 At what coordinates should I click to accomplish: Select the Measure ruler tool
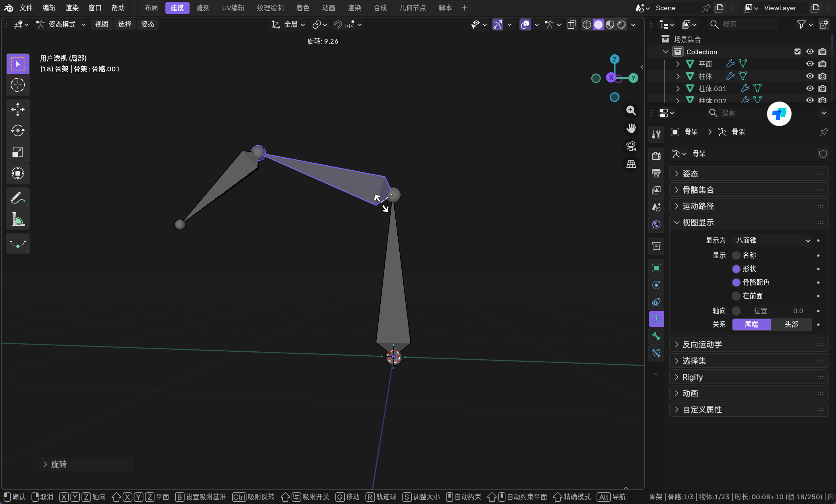(17, 219)
